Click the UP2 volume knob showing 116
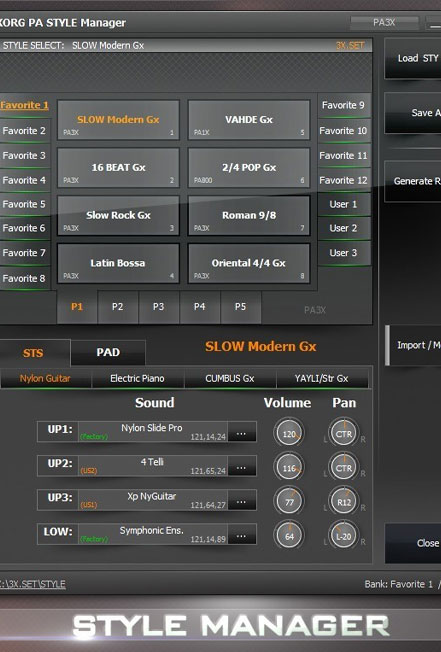 click(x=289, y=467)
